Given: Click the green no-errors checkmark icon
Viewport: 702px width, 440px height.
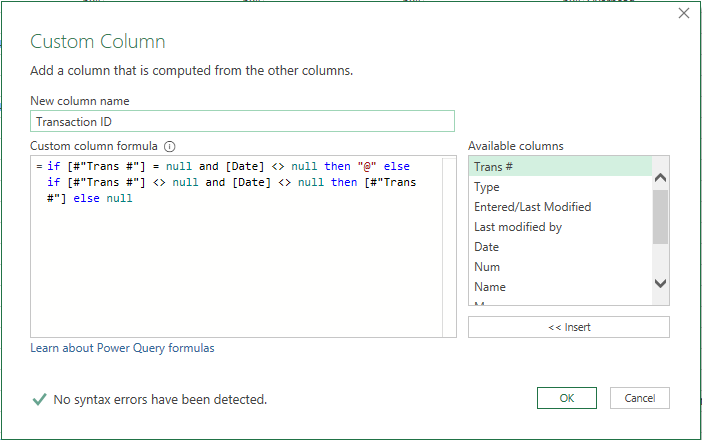Looking at the screenshot, I should [39, 399].
